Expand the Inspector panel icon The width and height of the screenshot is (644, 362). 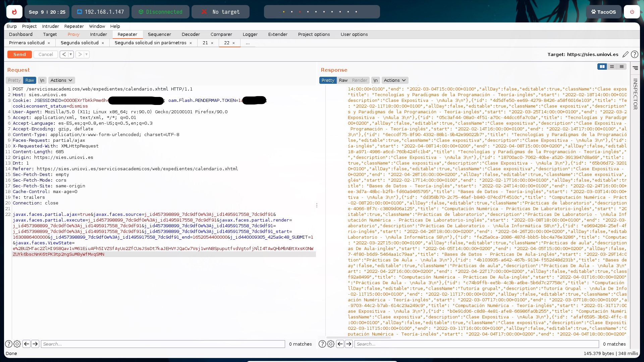(x=635, y=68)
